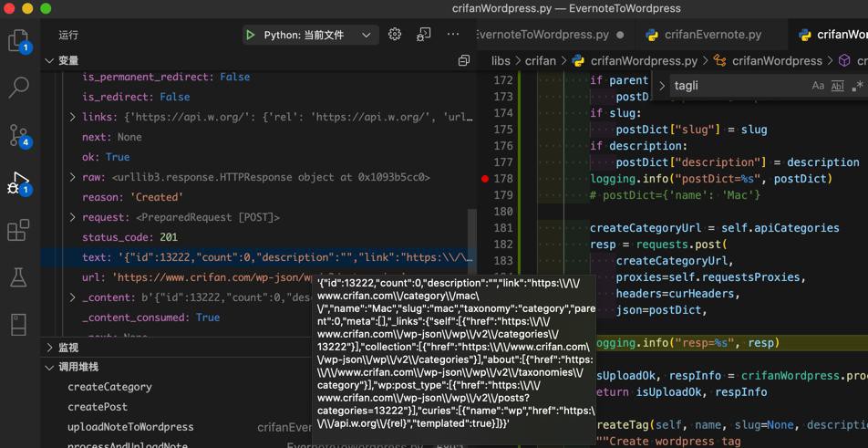Image resolution: width=868 pixels, height=448 pixels.
Task: Toggle breakpoint at line 178
Action: pyautogui.click(x=485, y=179)
